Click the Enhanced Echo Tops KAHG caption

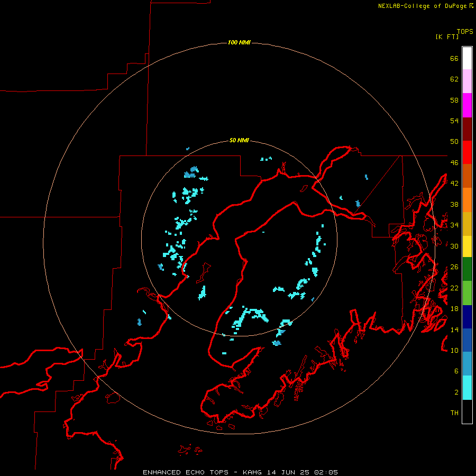click(240, 472)
